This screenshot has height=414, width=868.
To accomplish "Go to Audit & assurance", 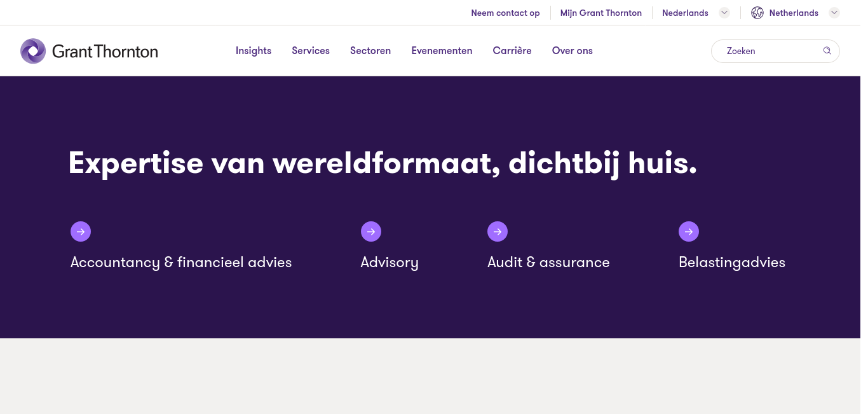I will coord(548,262).
